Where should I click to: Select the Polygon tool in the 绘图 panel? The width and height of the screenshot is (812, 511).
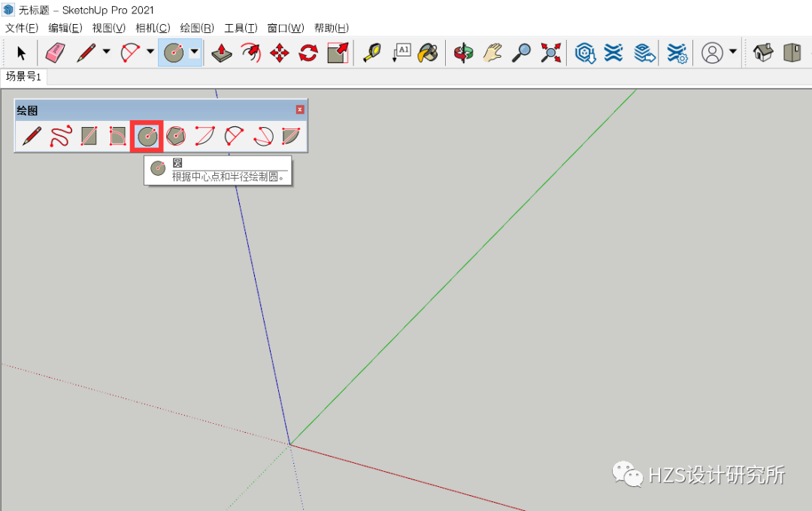pyautogui.click(x=176, y=136)
